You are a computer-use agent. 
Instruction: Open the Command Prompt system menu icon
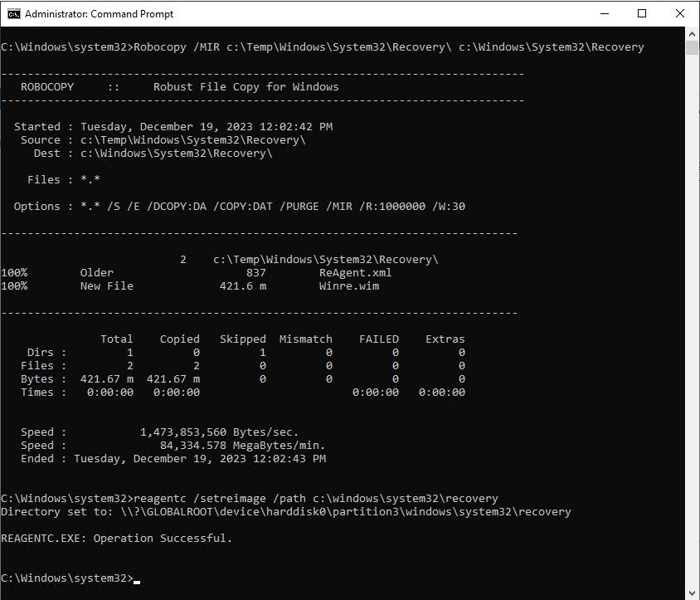point(14,14)
